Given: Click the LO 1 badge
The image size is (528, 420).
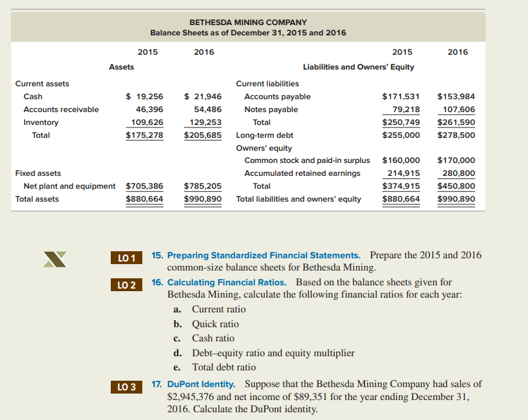Looking at the screenshot, I should [x=126, y=258].
